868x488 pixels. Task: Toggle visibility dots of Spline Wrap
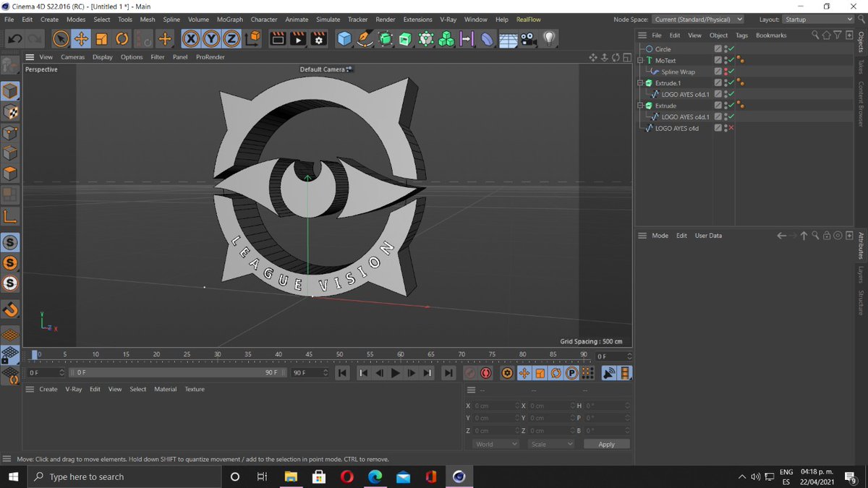tap(726, 72)
